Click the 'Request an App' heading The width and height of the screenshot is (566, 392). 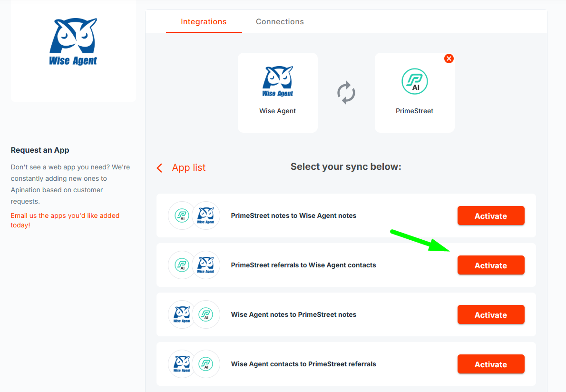click(39, 150)
